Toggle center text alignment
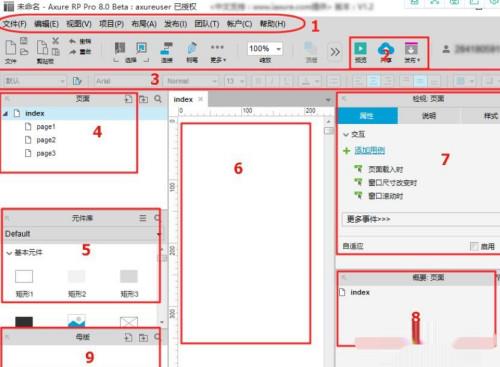The image size is (500, 367). coord(373,81)
